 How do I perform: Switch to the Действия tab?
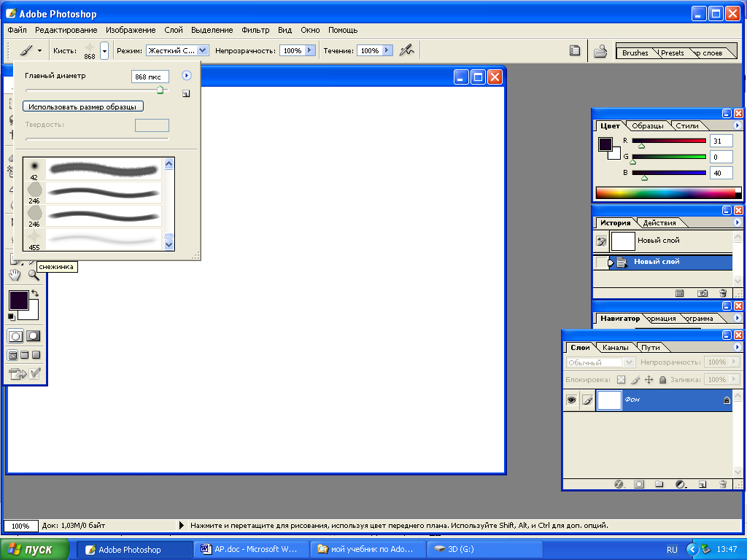click(659, 223)
